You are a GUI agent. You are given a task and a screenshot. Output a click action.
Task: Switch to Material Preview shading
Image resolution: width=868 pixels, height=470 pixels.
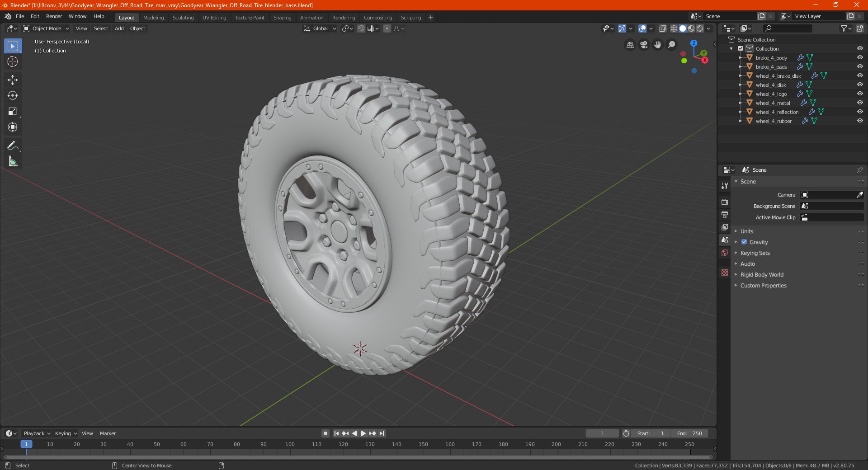pos(691,28)
